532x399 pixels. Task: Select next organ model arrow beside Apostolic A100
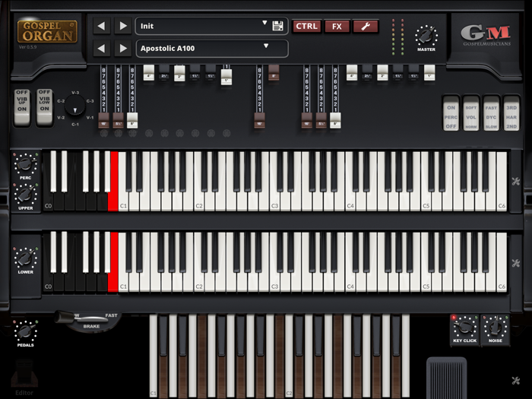click(x=123, y=48)
